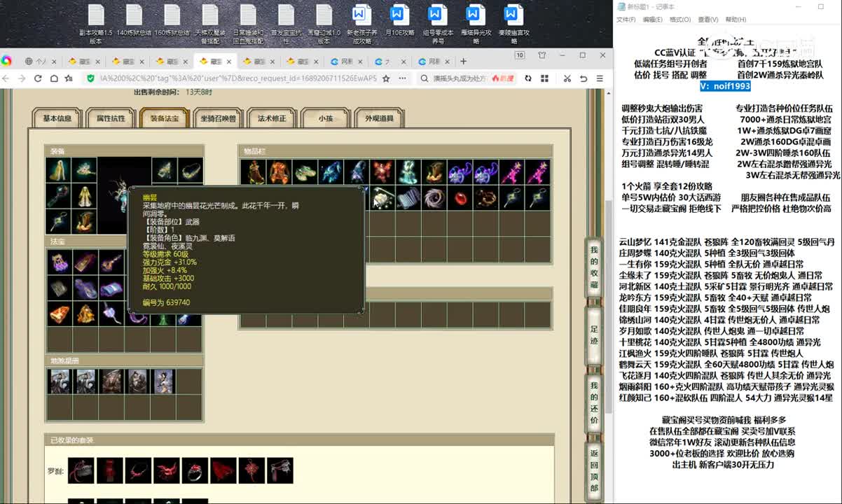Switch to the 法术修正 tab
Screen dimensions: 842x504
click(x=272, y=118)
